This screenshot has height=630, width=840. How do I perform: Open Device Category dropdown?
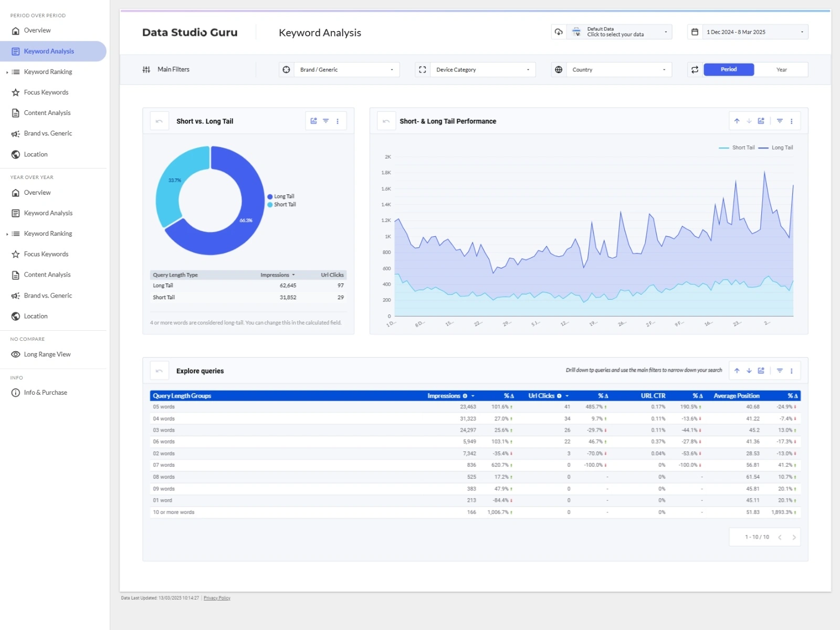click(482, 70)
